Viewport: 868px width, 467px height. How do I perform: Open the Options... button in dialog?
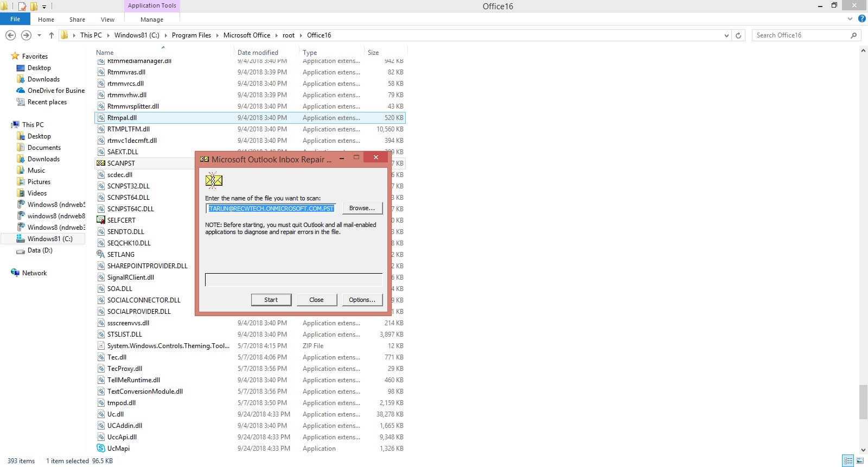(362, 300)
